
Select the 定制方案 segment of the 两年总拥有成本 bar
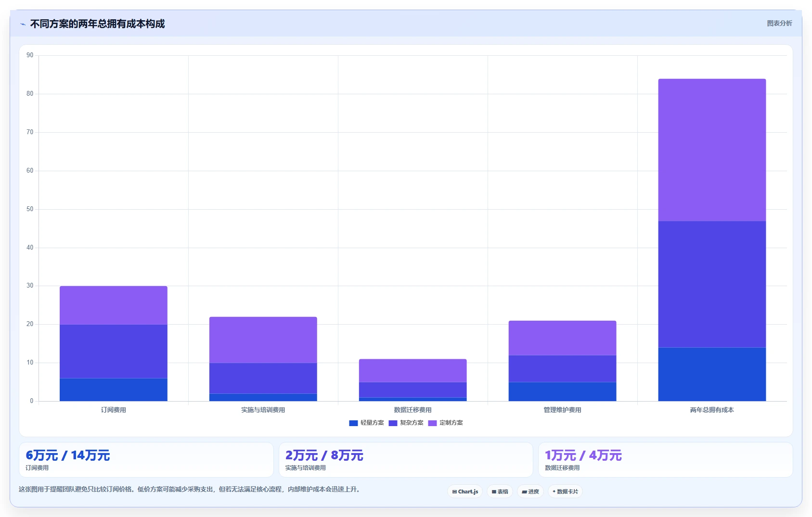[712, 150]
